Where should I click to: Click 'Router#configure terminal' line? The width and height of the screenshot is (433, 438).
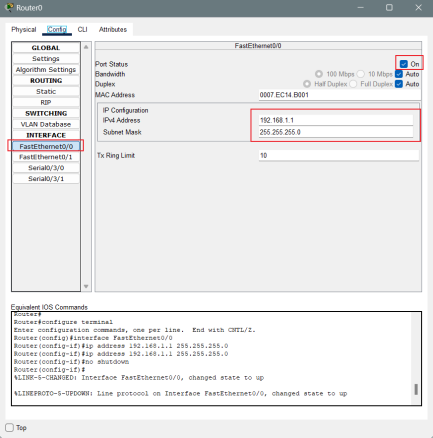coord(63,322)
